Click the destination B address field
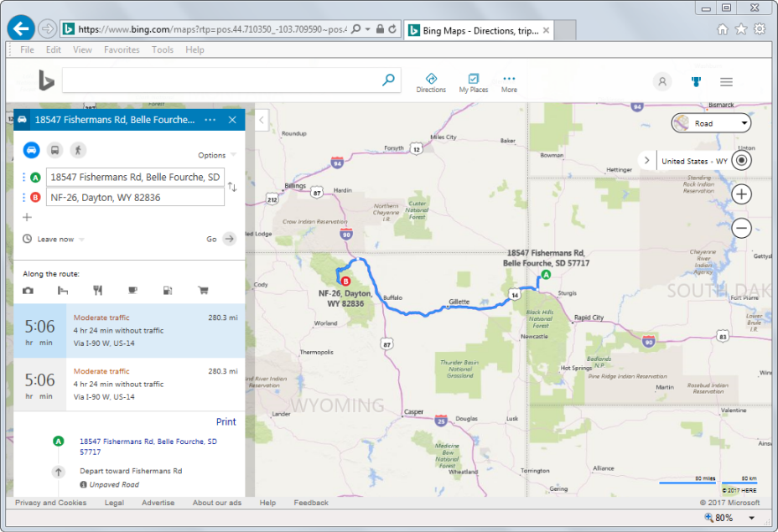This screenshot has height=532, width=778. click(136, 198)
